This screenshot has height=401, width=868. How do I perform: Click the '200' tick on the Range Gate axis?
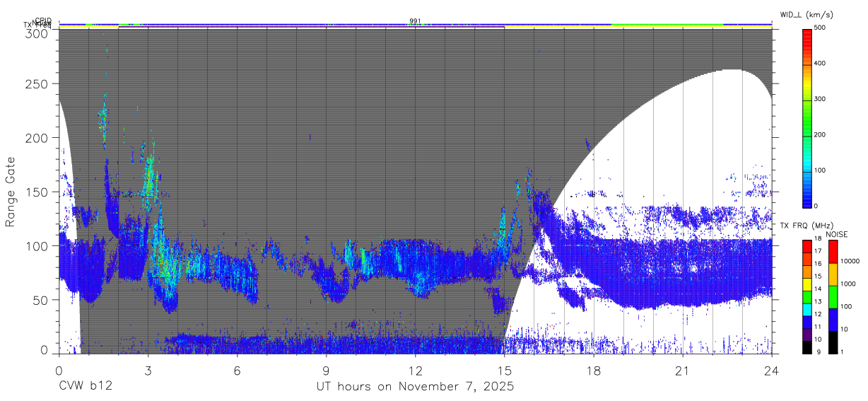(x=35, y=138)
